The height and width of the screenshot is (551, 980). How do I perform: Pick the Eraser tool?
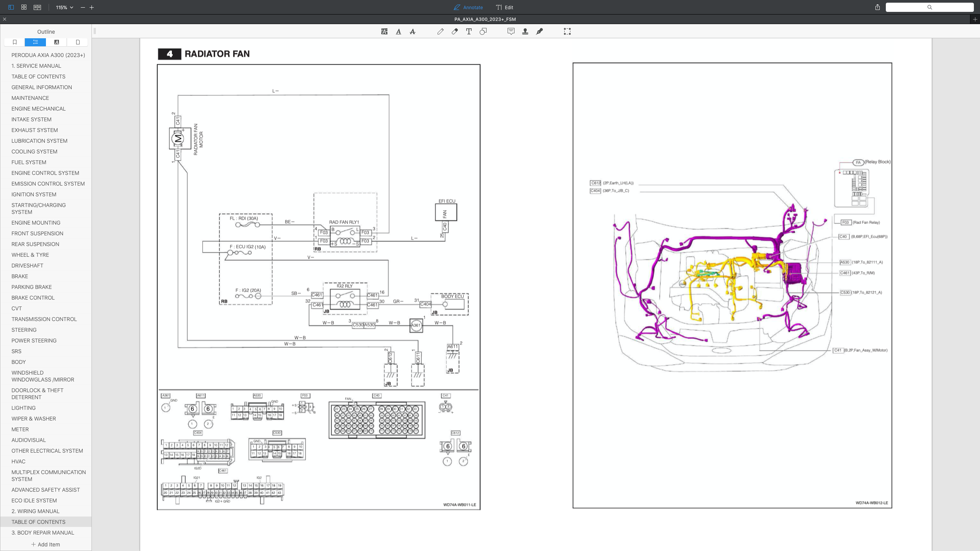454,31
